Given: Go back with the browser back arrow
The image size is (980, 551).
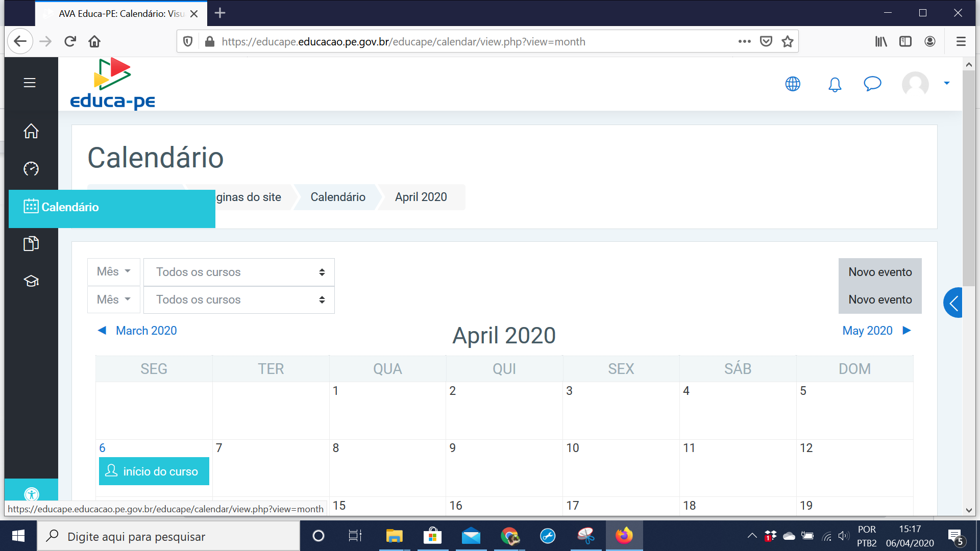Looking at the screenshot, I should 20,41.
